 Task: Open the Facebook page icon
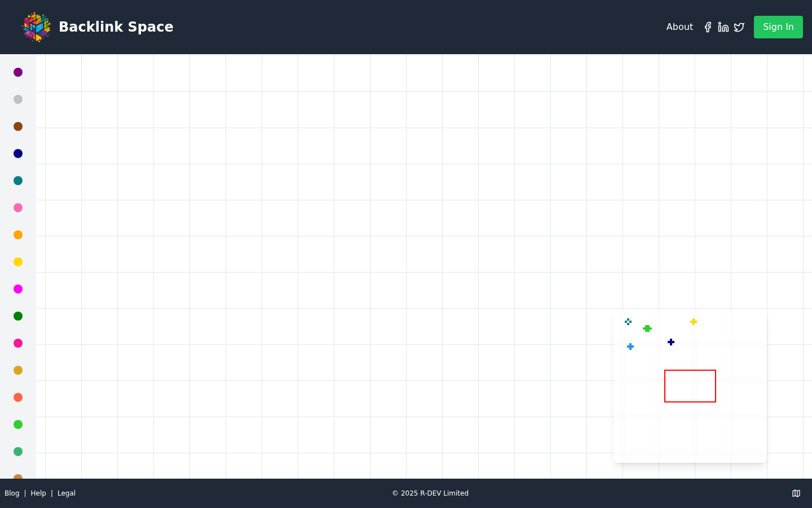pos(708,27)
